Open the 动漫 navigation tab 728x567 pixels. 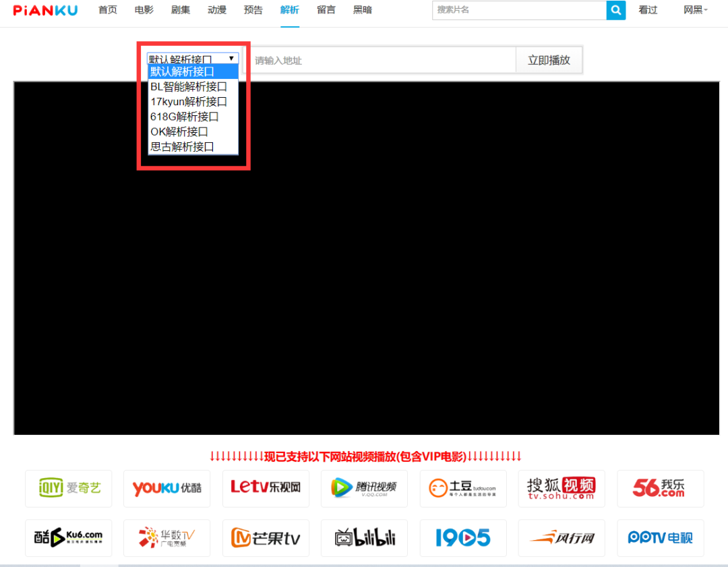coord(217,10)
